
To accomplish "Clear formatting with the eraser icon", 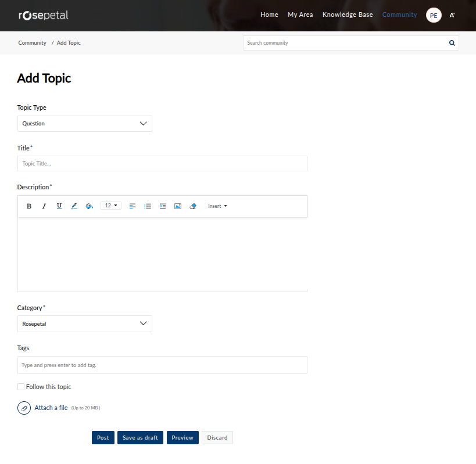I will click(193, 206).
